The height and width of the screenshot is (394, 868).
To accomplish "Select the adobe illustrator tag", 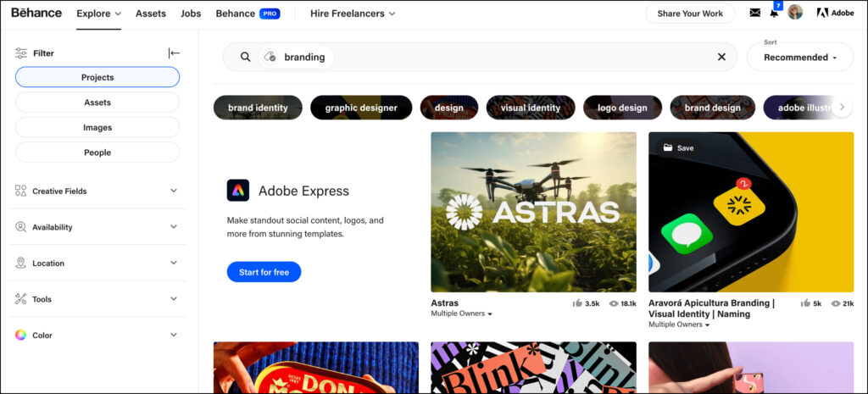I will (800, 108).
